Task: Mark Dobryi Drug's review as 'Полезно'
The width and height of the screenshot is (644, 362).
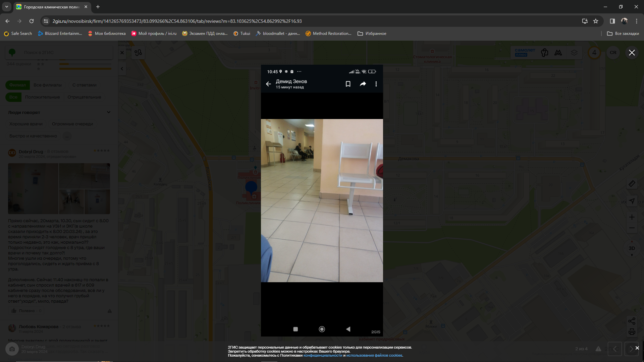Action: (27, 311)
